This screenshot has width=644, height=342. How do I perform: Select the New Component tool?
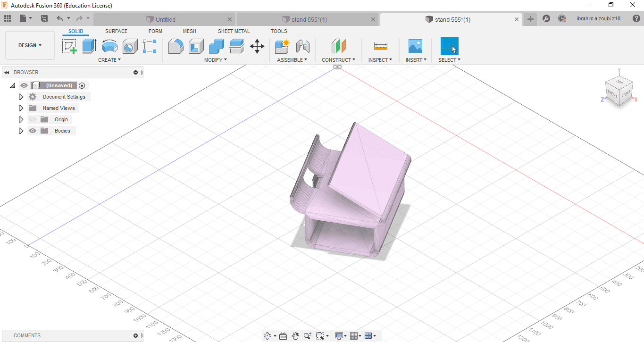tap(282, 46)
